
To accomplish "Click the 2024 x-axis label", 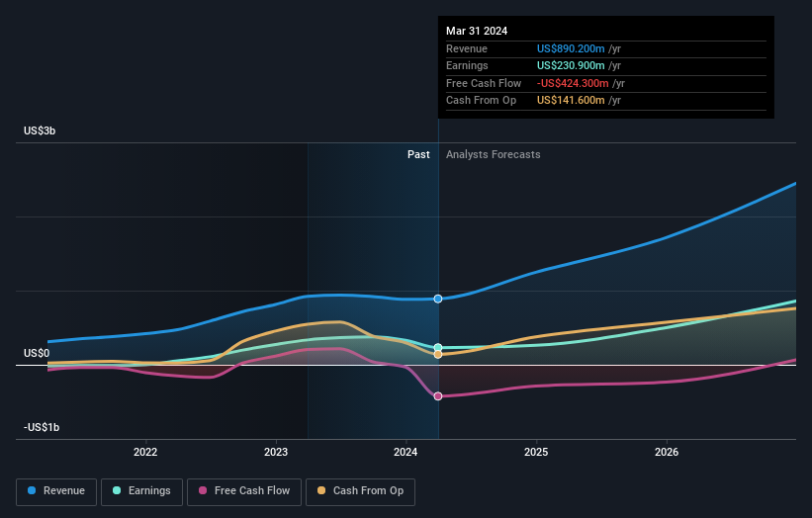I will click(406, 452).
